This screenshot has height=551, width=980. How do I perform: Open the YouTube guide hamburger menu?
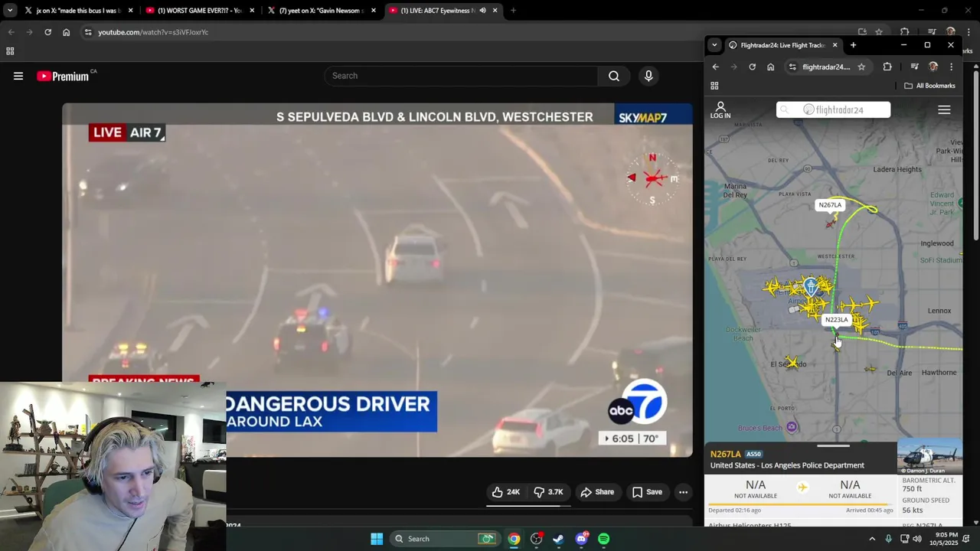tap(18, 76)
